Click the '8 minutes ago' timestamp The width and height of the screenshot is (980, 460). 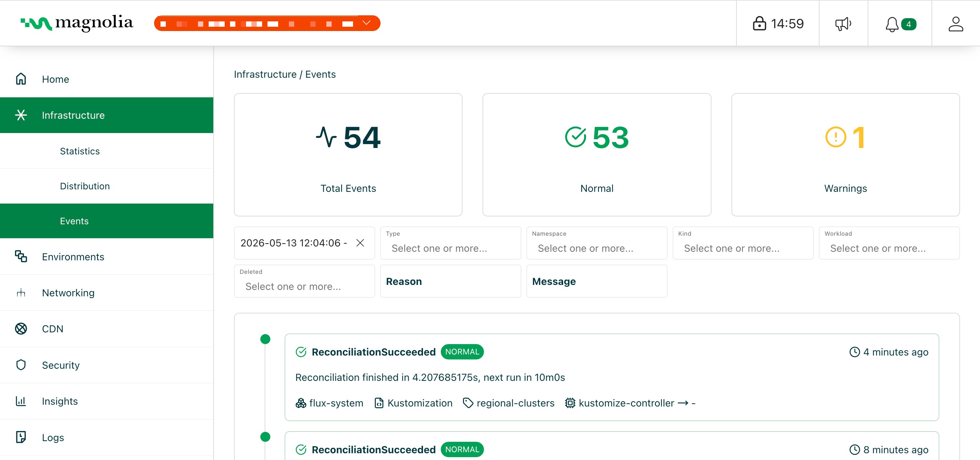pos(895,450)
